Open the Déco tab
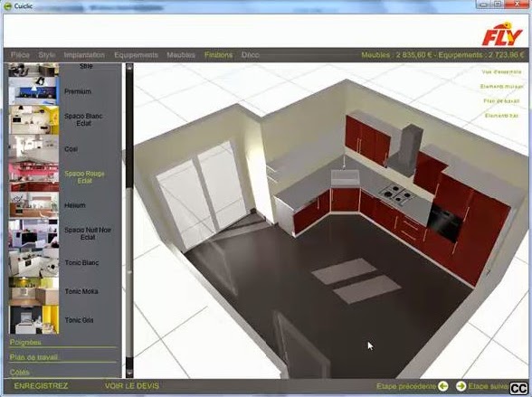This screenshot has height=397, width=532. (251, 55)
